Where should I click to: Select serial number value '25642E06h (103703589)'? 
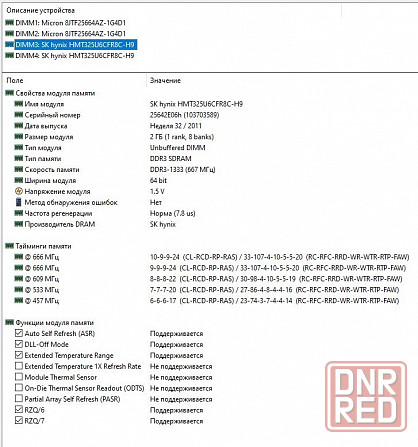pos(184,115)
